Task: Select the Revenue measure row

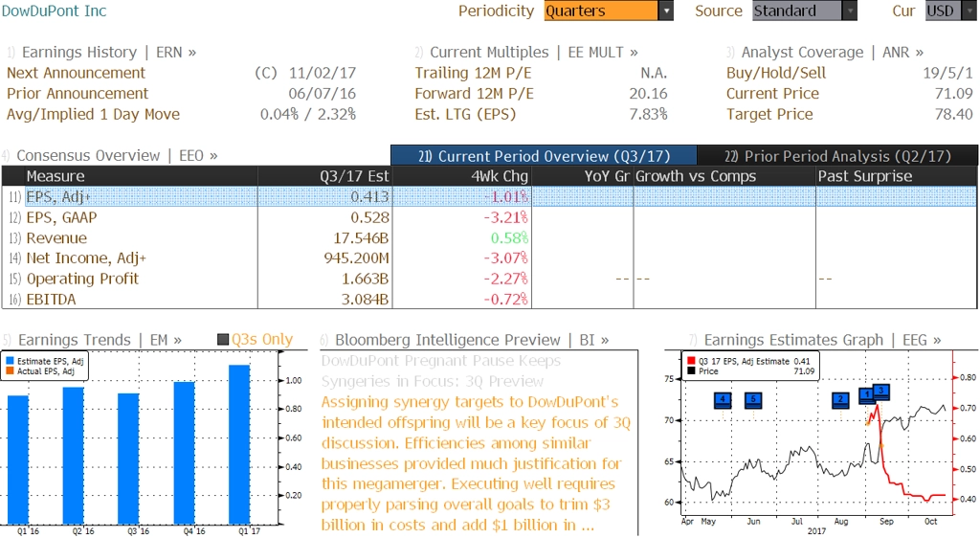Action: point(489,238)
